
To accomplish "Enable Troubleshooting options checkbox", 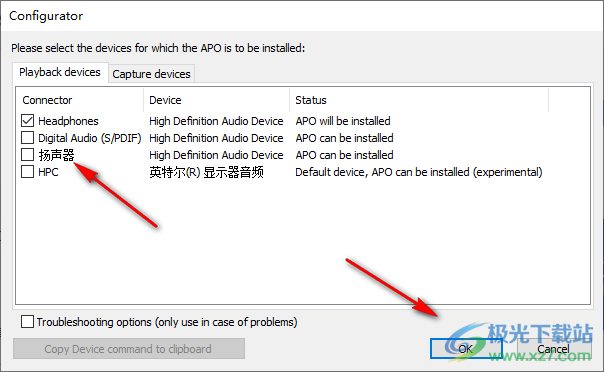I will coord(27,322).
